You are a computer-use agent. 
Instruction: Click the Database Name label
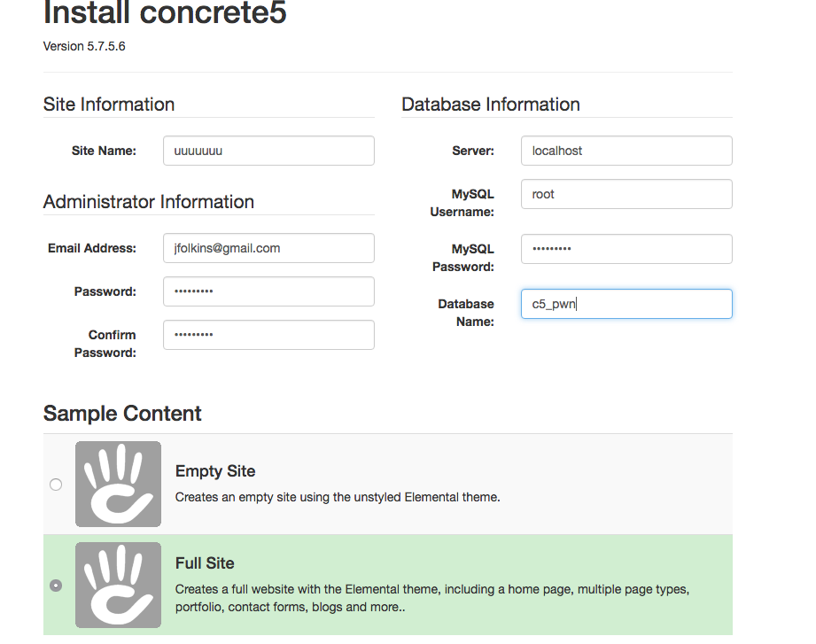pos(466,313)
